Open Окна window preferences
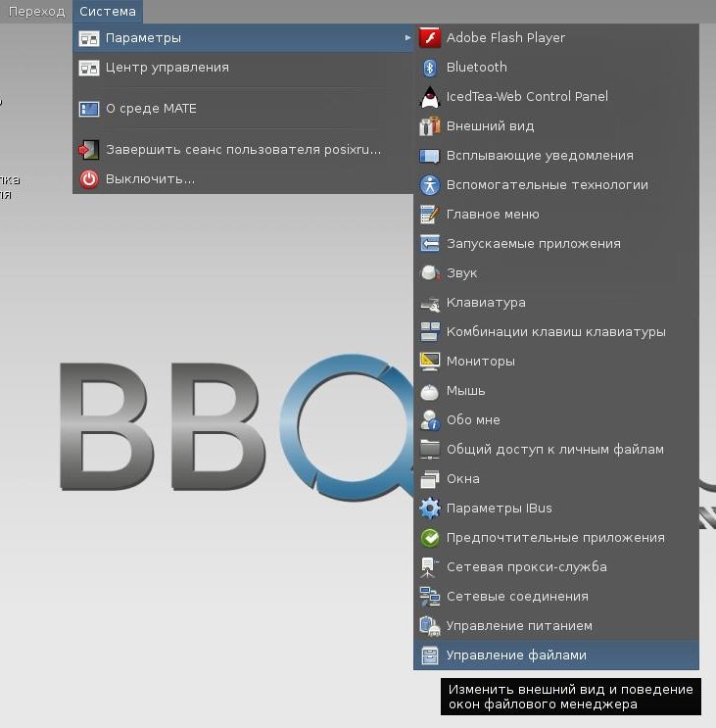 (556, 479)
